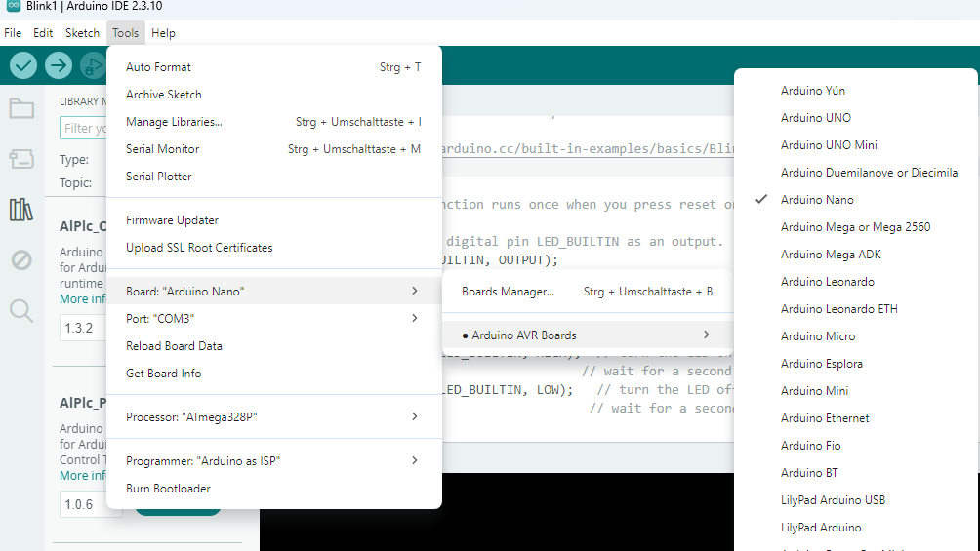Click the Start Debugging toolbar icon
The image size is (980, 551).
93,65
